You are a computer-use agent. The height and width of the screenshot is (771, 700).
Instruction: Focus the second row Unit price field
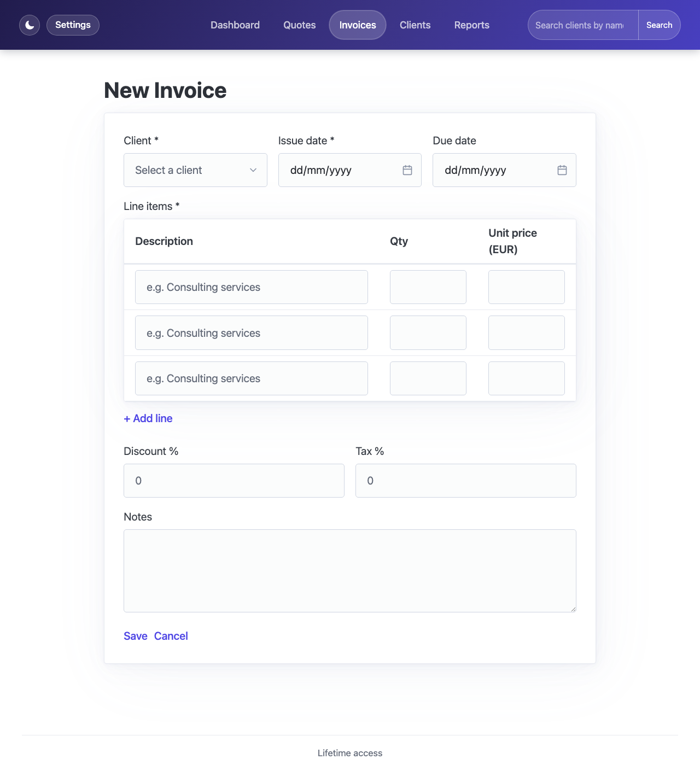[x=527, y=333]
